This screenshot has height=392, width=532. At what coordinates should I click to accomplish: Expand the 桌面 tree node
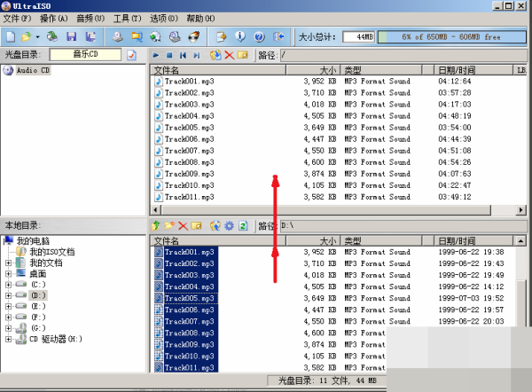(x=9, y=274)
